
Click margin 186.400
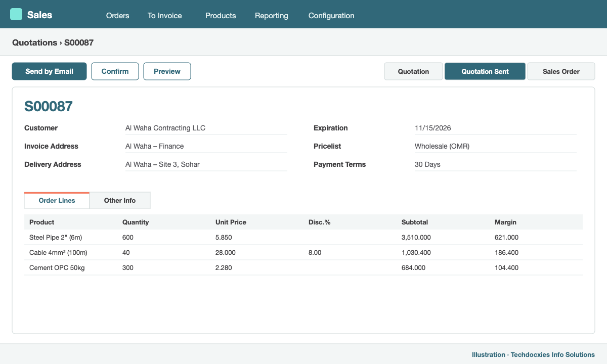[x=506, y=252]
